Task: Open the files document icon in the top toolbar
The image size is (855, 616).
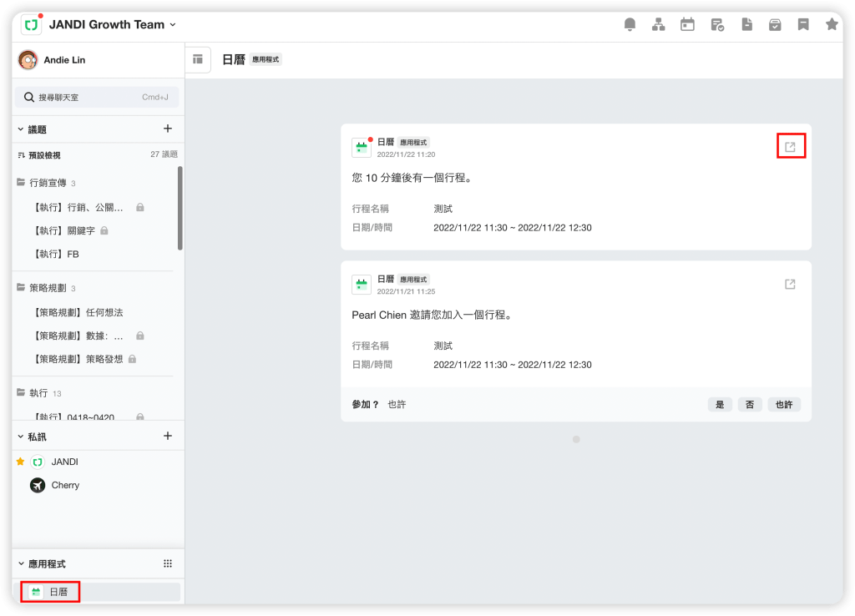Action: tap(747, 24)
